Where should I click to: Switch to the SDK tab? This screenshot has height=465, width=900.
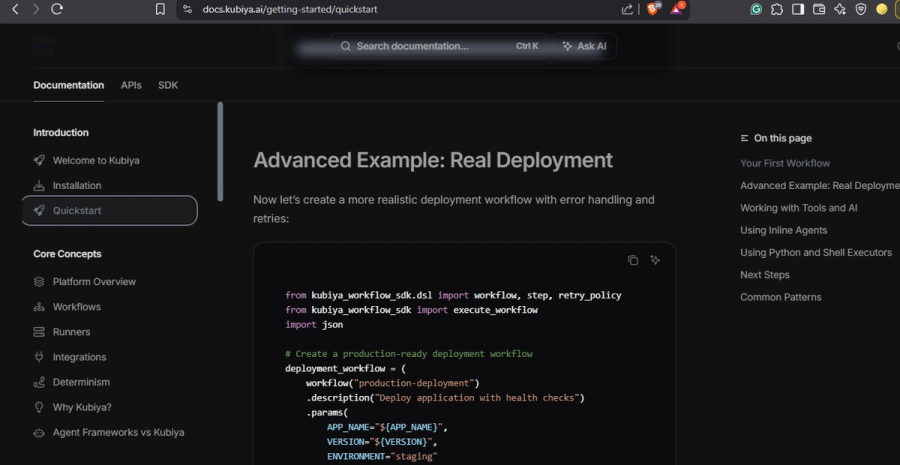tap(168, 85)
